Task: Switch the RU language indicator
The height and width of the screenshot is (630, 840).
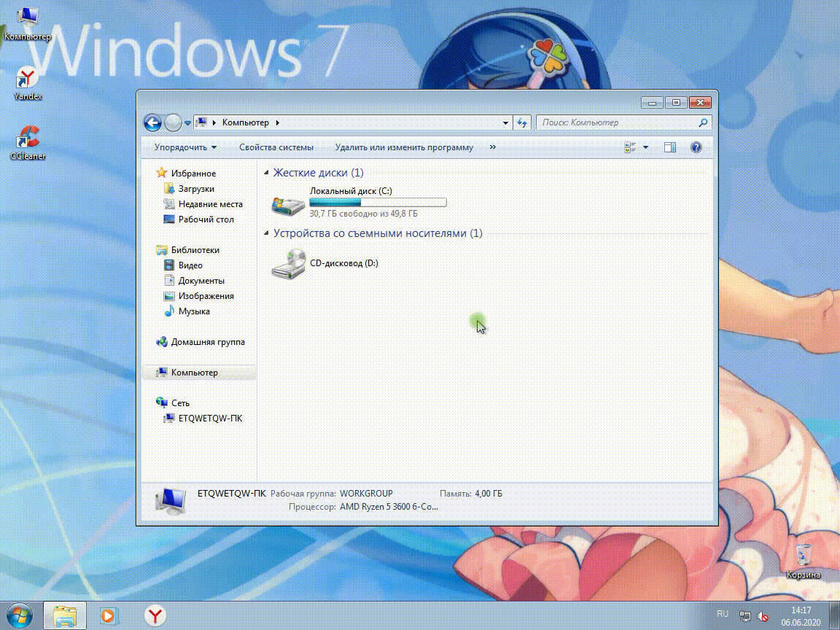Action: point(722,614)
